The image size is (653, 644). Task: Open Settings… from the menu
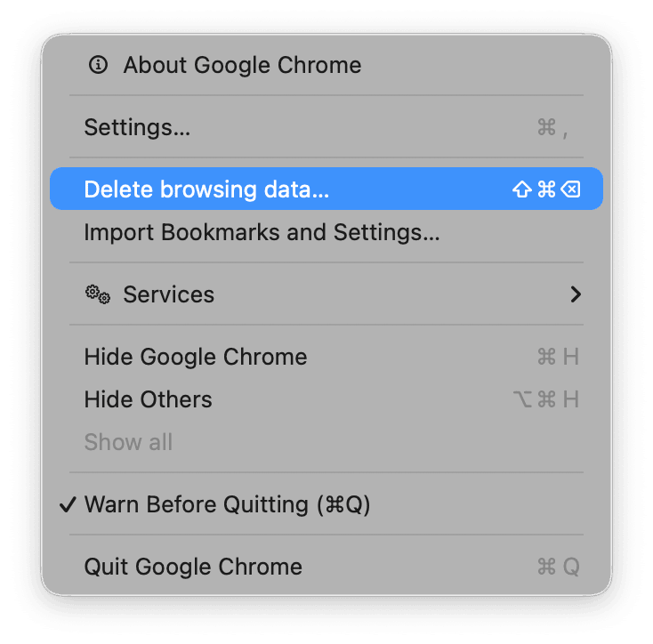tap(137, 127)
